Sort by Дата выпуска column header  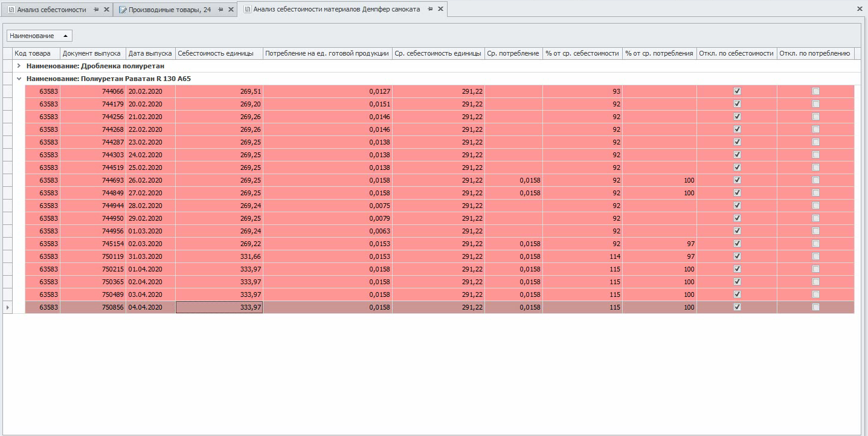[x=150, y=53]
